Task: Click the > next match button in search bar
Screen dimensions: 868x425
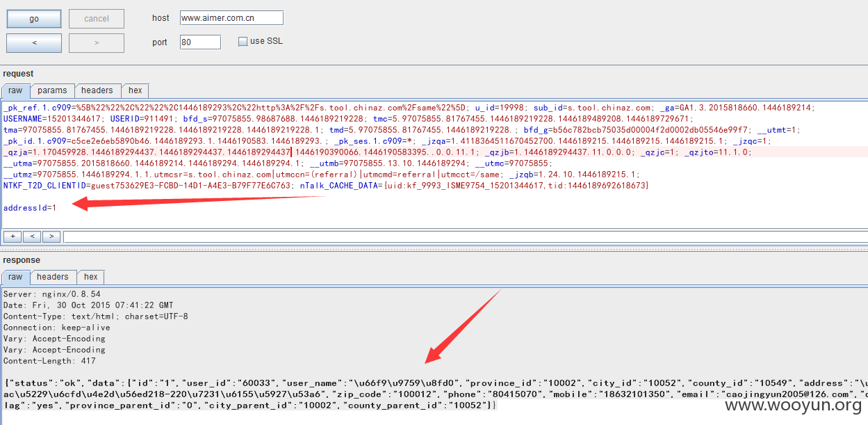Action: [x=51, y=236]
